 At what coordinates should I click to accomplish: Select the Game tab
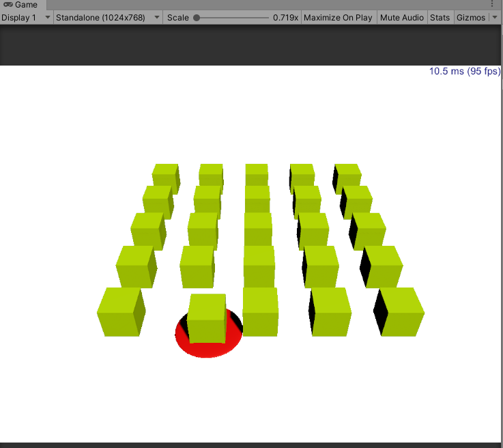tap(23, 5)
